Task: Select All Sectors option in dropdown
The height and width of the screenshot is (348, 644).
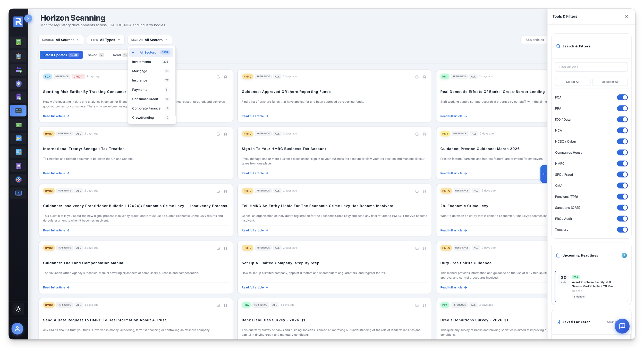Action: [151, 52]
